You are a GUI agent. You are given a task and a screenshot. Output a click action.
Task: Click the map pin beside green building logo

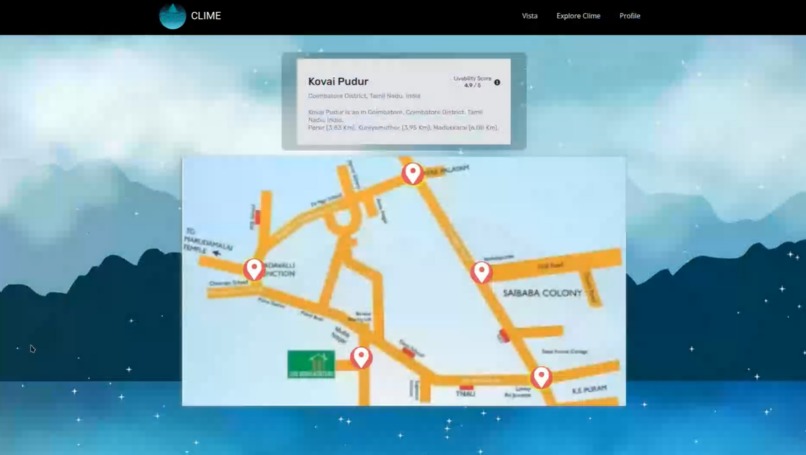[x=361, y=358]
